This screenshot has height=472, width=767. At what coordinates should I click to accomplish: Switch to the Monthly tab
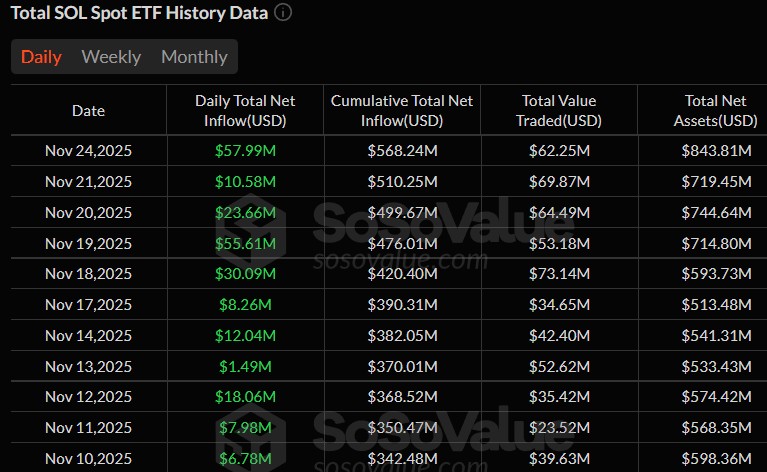194,57
